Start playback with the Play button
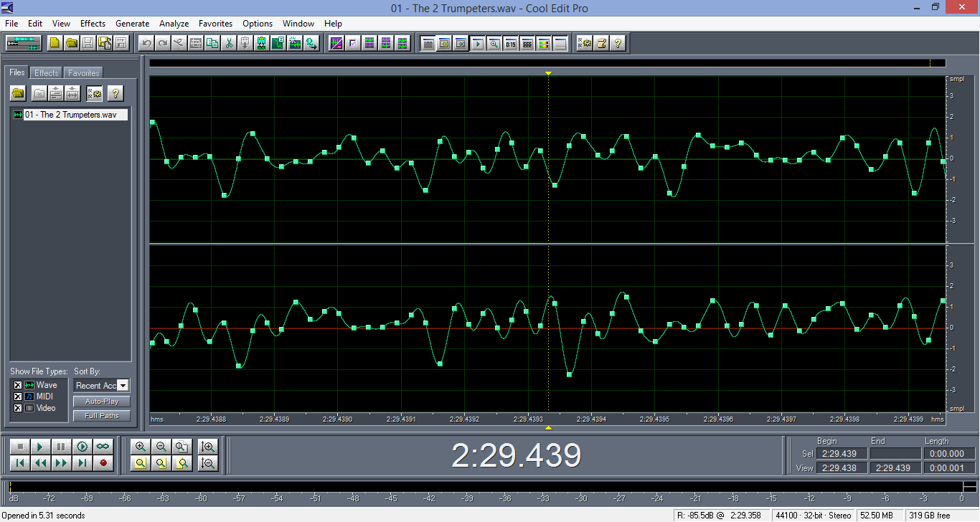This screenshot has height=522, width=980. [x=41, y=446]
